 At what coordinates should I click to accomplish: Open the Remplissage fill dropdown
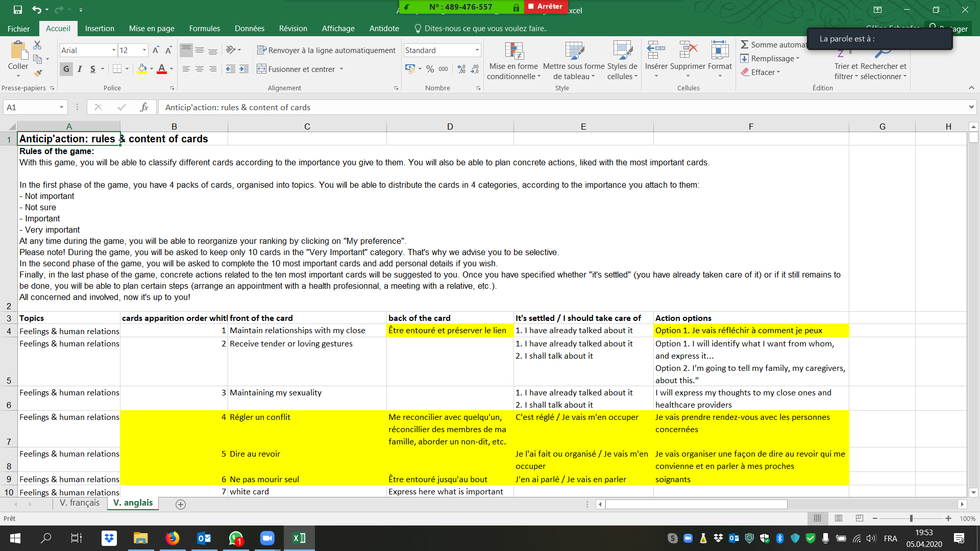[x=770, y=58]
